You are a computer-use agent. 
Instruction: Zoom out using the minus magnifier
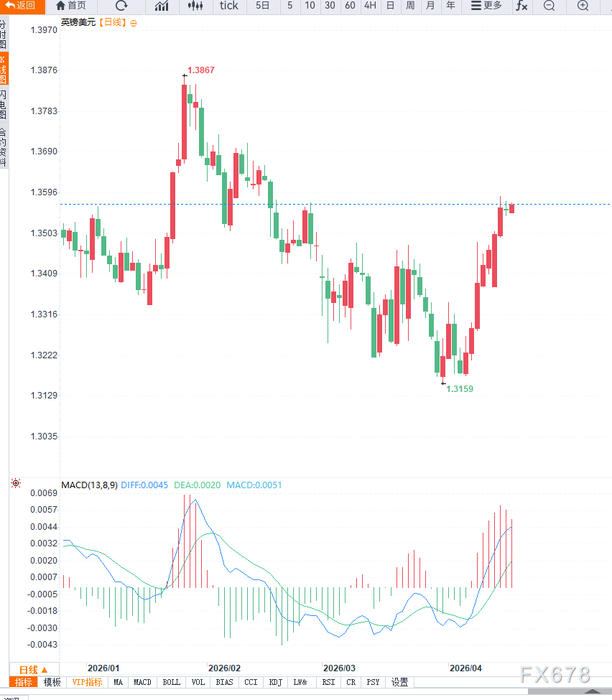pyautogui.click(x=549, y=6)
